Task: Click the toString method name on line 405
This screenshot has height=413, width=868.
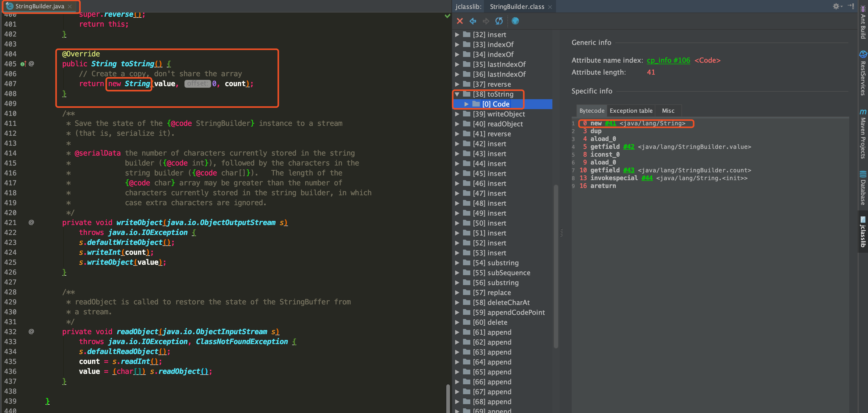Action: [x=137, y=64]
